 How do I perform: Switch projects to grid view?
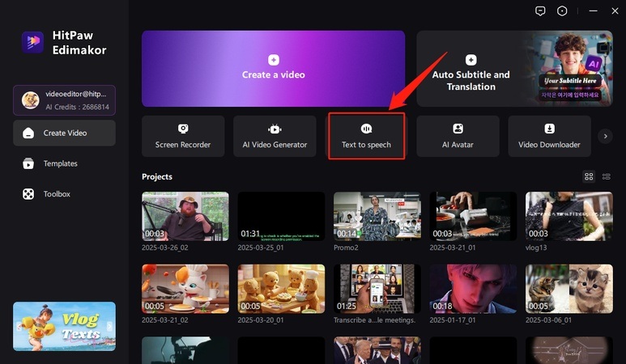click(589, 176)
